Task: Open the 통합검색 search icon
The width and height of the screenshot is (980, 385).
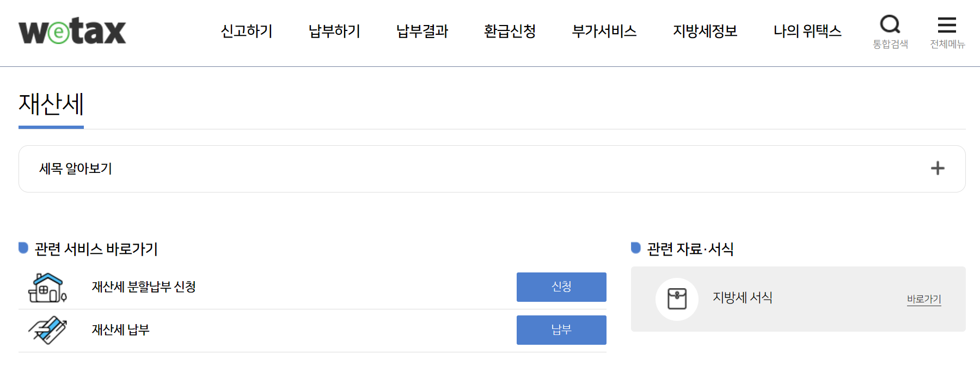Action: click(890, 23)
